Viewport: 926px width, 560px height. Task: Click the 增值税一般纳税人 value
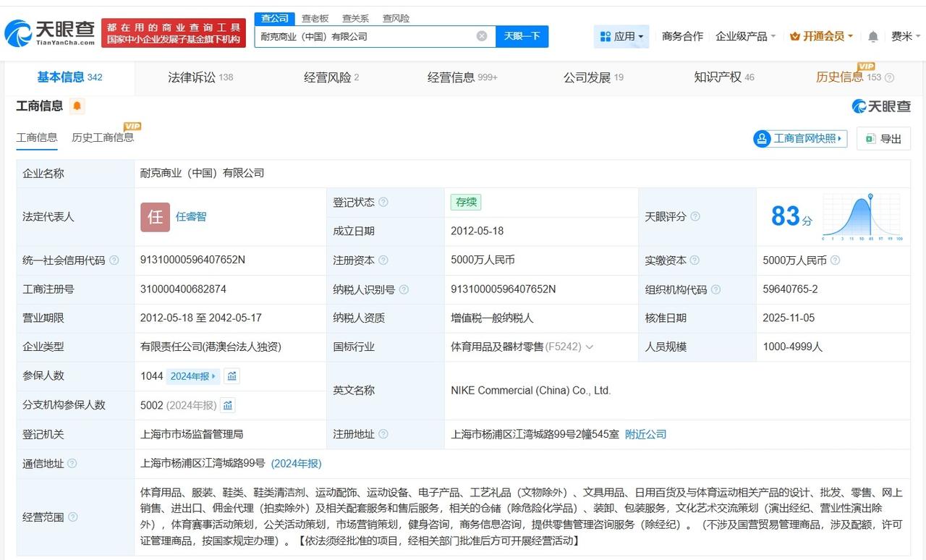(490, 318)
